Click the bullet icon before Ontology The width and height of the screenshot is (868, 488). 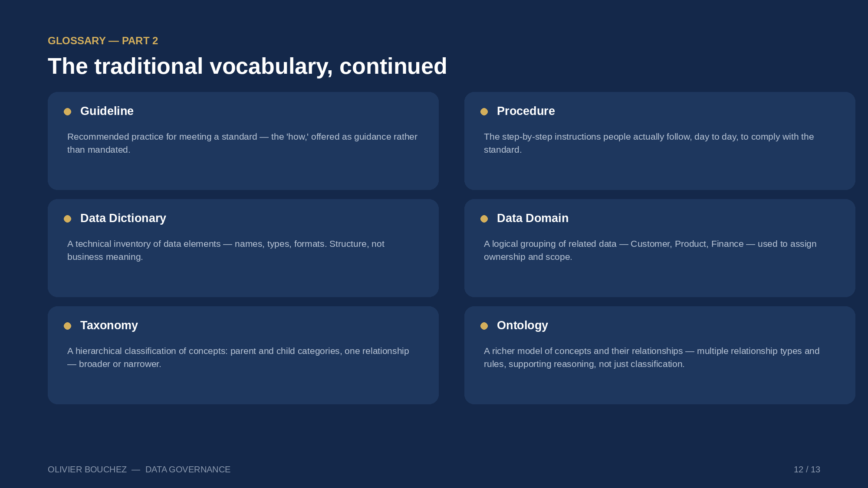pos(484,326)
